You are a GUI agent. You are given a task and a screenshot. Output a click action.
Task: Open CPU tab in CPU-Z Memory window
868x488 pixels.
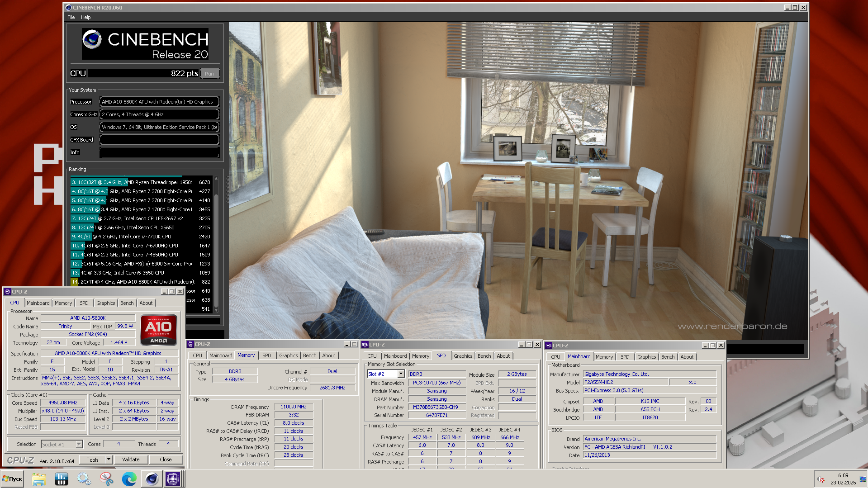click(x=198, y=355)
